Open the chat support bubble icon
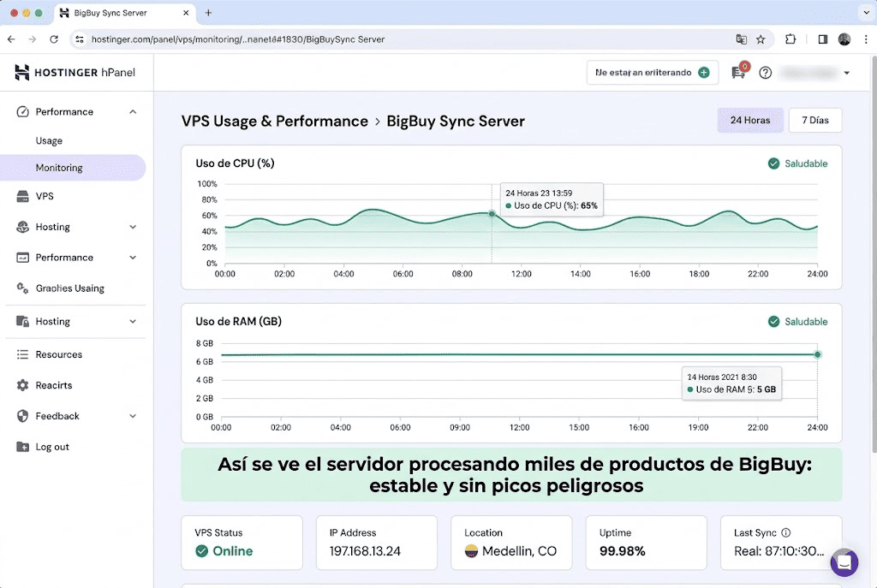The height and width of the screenshot is (588, 877). click(844, 562)
